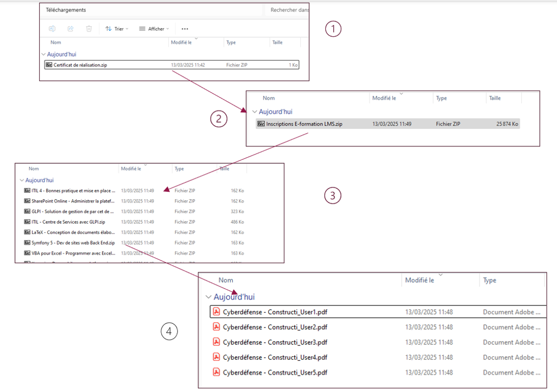Image resolution: width=557 pixels, height=392 pixels.
Task: Click Nom header above the Cyberdéfense PDFs
Action: click(x=225, y=280)
